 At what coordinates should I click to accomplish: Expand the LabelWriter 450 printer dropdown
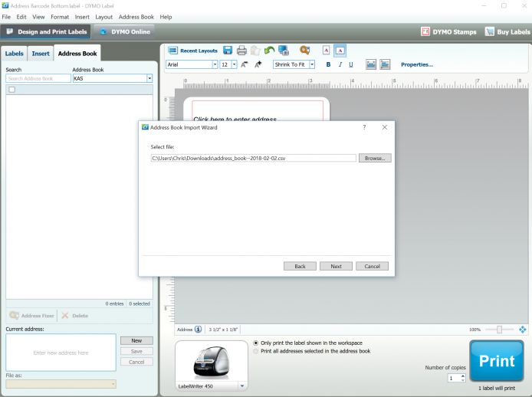[x=243, y=386]
